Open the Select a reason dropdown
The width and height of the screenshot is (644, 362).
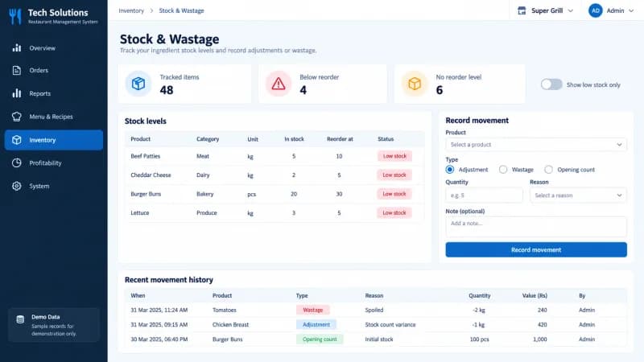578,195
